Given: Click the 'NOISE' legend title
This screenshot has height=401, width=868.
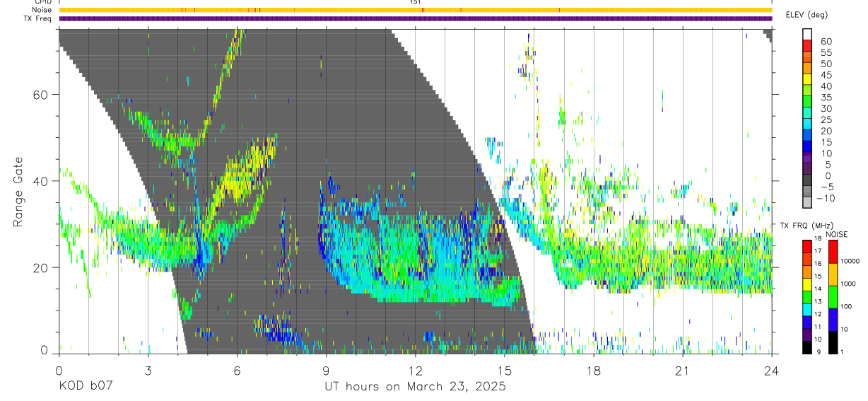Looking at the screenshot, I should pyautogui.click(x=837, y=234).
